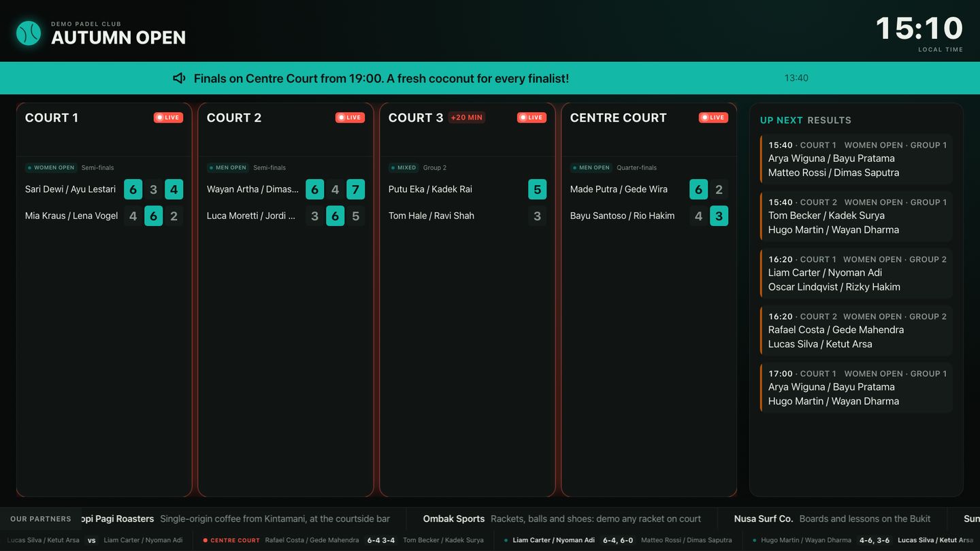Click the +20 MIN delay badge
This screenshot has height=551, width=980.
[x=467, y=118]
